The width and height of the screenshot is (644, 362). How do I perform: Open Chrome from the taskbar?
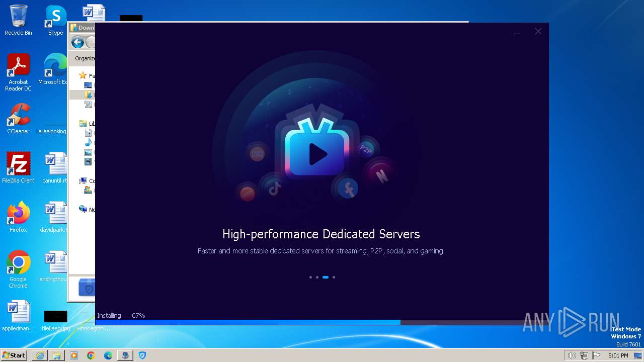click(x=91, y=355)
